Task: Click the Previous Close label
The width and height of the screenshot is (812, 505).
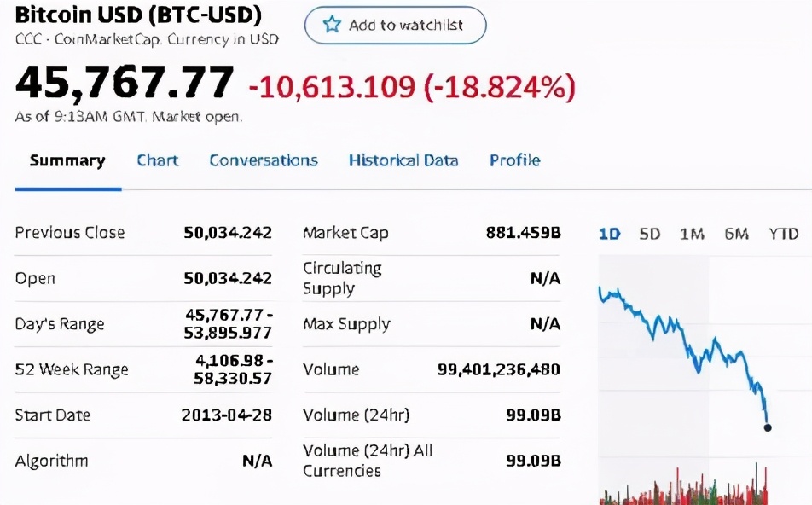Action: coord(70,232)
